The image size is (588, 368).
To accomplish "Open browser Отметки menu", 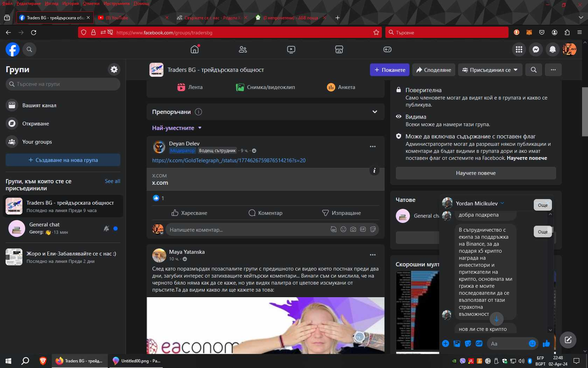I will (x=91, y=4).
